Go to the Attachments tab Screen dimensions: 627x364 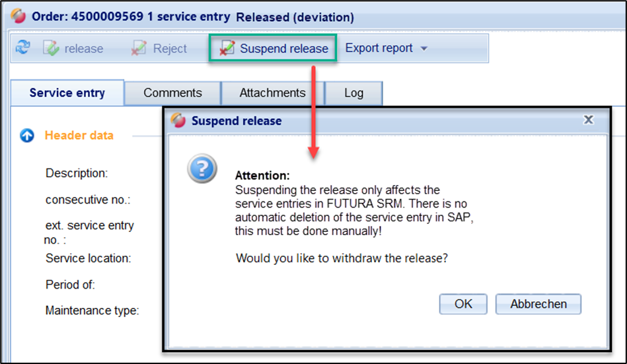pyautogui.click(x=272, y=93)
